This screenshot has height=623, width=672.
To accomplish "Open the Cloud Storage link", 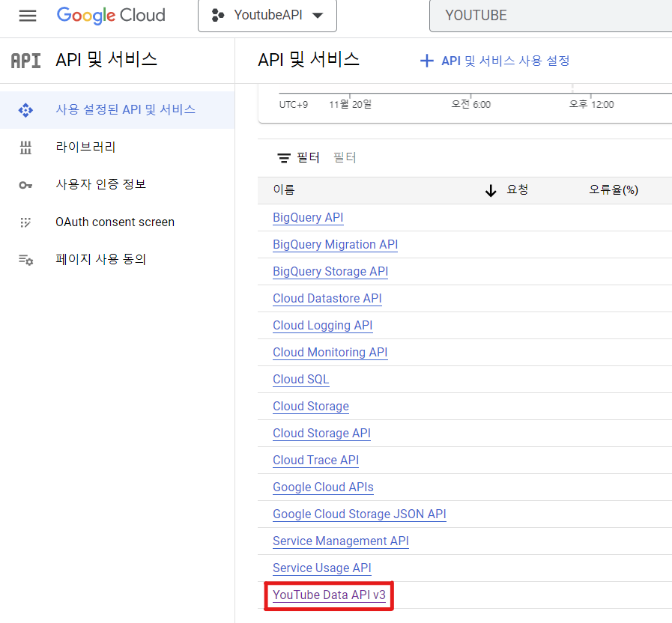I will click(x=311, y=407).
